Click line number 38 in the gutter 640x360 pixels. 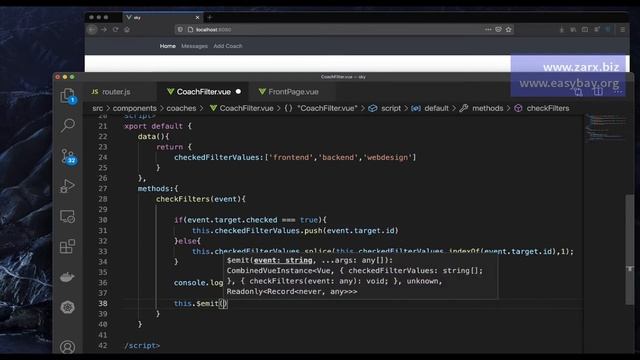coord(103,303)
